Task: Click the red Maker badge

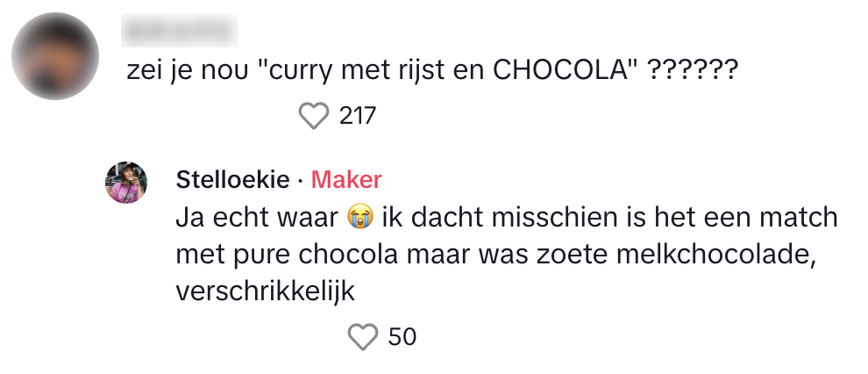Action: [346, 180]
